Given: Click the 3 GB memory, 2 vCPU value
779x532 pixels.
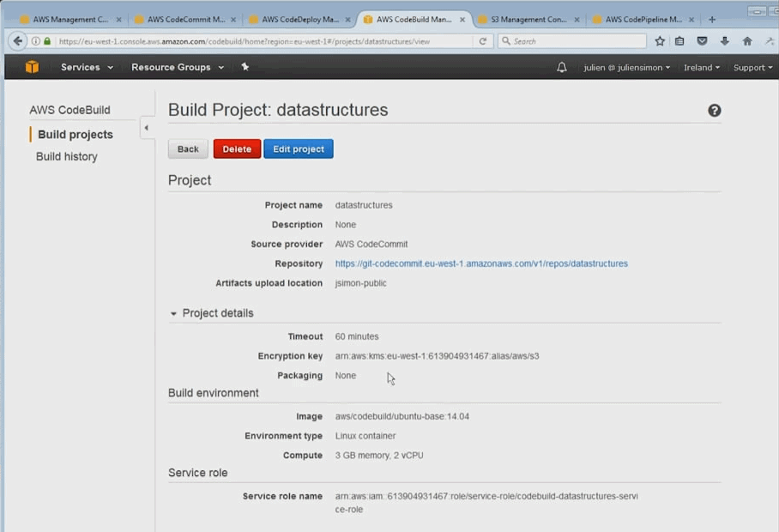Looking at the screenshot, I should (x=379, y=455).
